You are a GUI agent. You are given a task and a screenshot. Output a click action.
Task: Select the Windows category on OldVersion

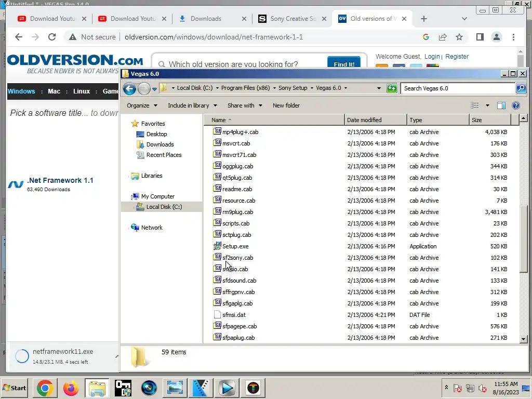pos(21,91)
